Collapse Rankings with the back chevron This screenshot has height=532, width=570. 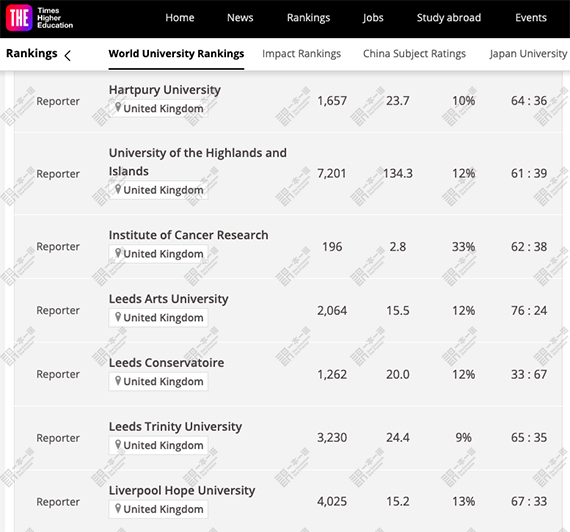68,56
